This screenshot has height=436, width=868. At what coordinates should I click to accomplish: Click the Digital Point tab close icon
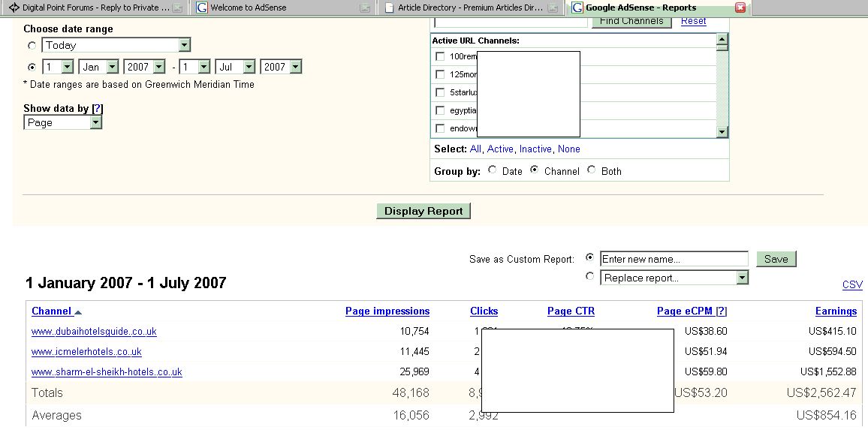(x=177, y=8)
